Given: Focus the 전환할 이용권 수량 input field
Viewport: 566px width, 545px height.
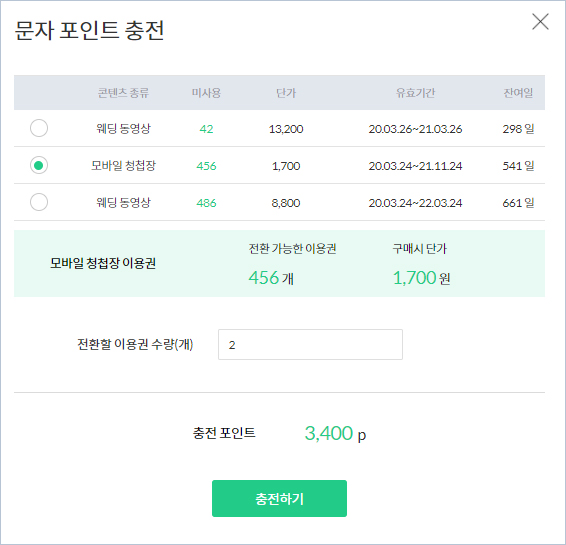Looking at the screenshot, I should pyautogui.click(x=310, y=344).
